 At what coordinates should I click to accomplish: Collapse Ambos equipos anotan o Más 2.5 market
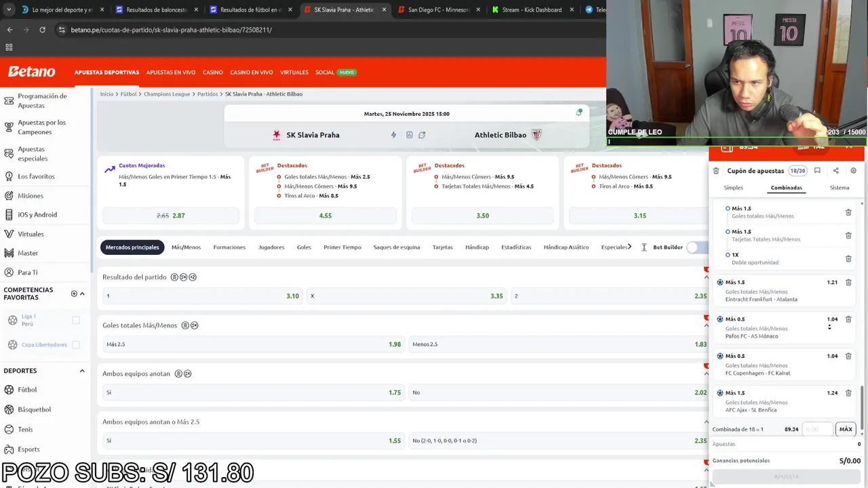click(706, 422)
